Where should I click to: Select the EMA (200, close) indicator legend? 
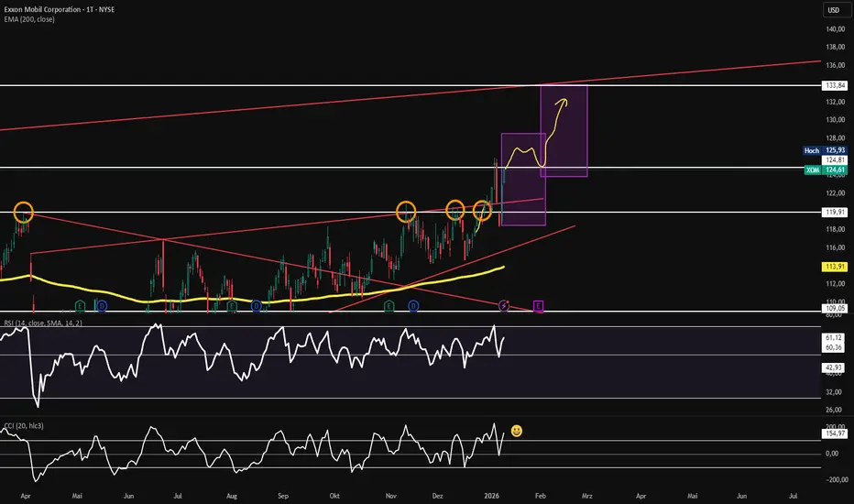click(x=29, y=19)
